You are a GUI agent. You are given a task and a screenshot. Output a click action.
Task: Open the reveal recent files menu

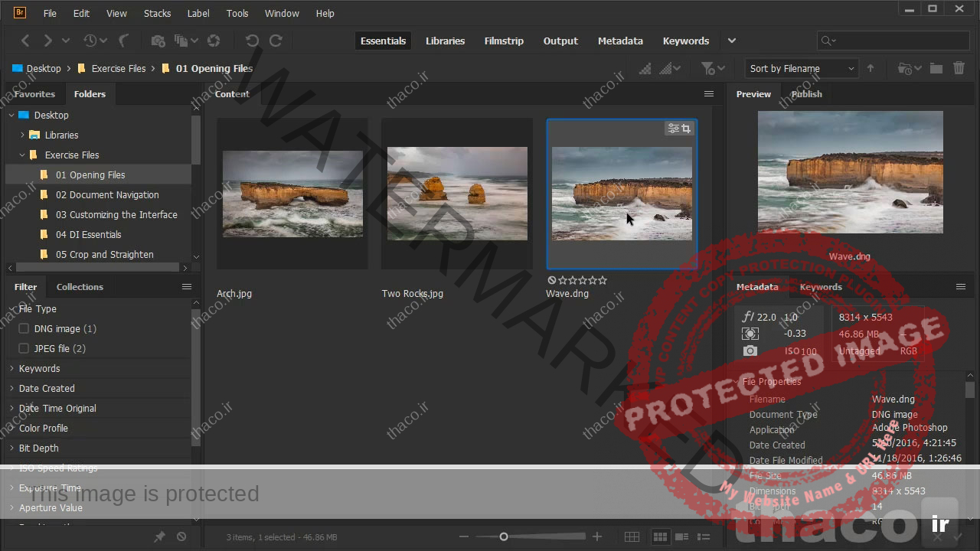[x=96, y=41]
